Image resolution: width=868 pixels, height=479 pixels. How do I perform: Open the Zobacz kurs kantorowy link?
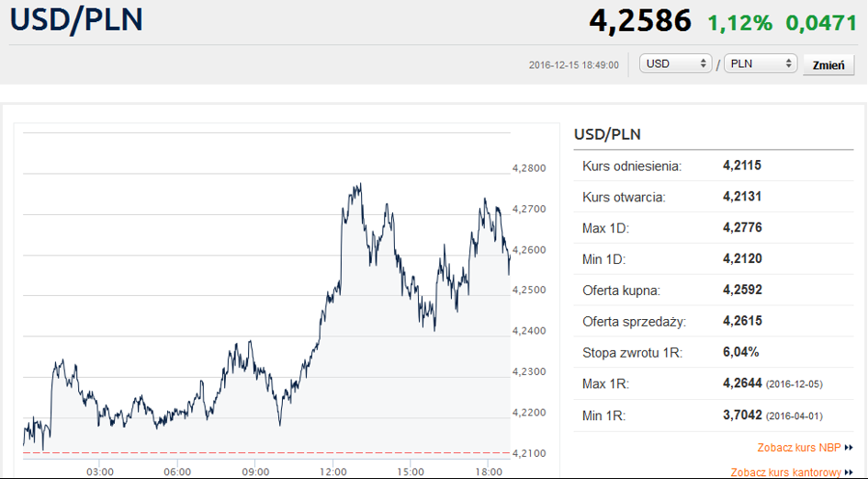(785, 473)
